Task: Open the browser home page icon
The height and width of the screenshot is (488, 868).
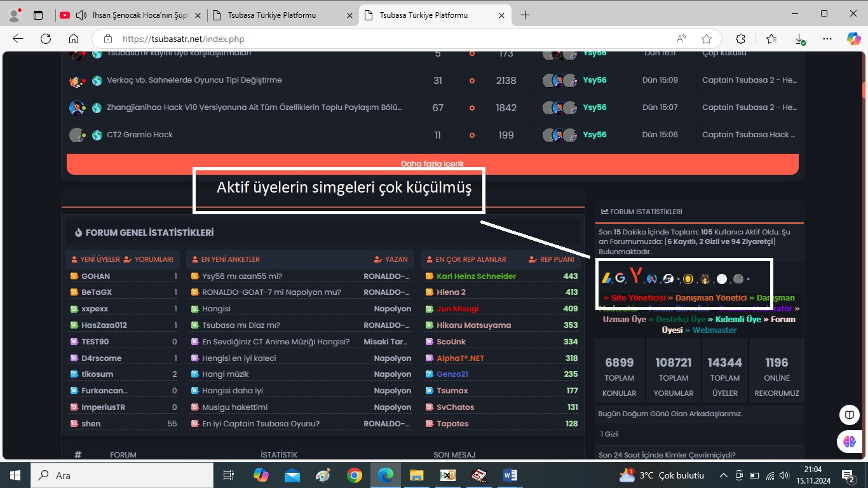Action: coord(74,39)
